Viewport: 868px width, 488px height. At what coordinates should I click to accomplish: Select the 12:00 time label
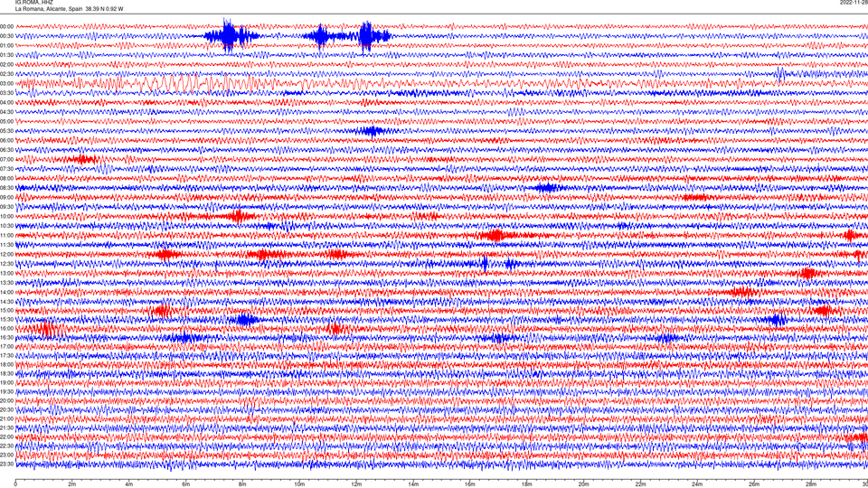[x=6, y=255]
